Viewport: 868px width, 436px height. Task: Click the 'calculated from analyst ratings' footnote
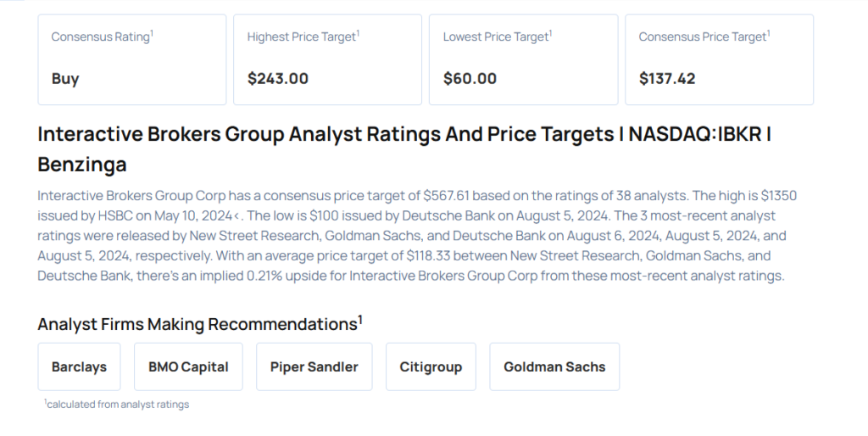click(x=117, y=405)
